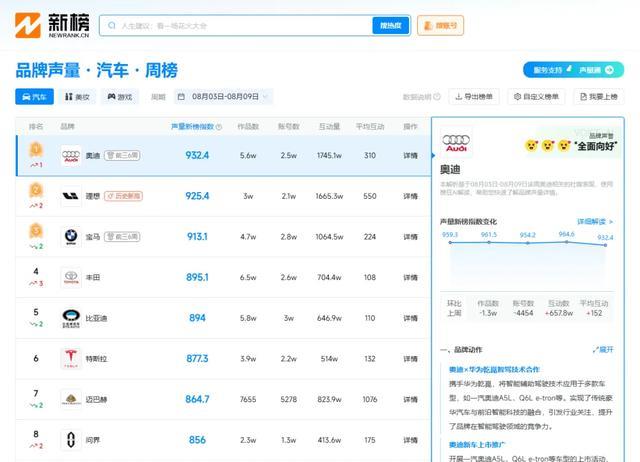Click the Newrank logo at top left

[49, 25]
